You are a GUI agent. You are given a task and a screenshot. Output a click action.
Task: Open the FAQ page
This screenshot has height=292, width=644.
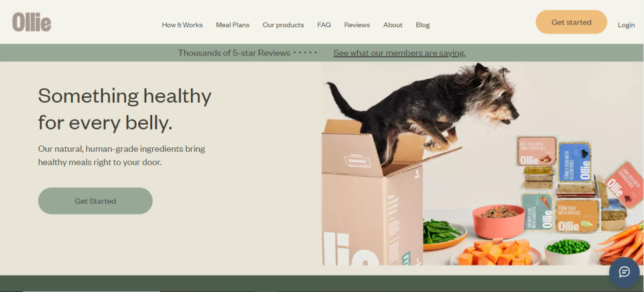click(324, 25)
